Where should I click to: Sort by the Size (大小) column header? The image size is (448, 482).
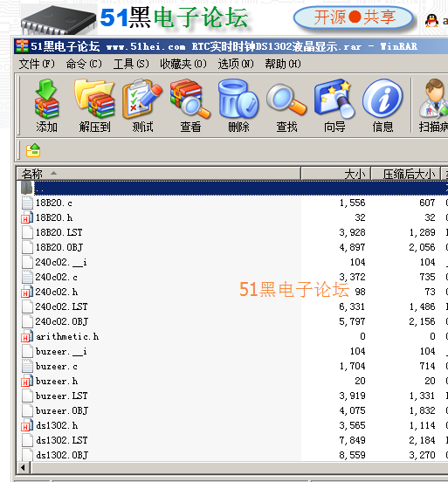pos(335,174)
